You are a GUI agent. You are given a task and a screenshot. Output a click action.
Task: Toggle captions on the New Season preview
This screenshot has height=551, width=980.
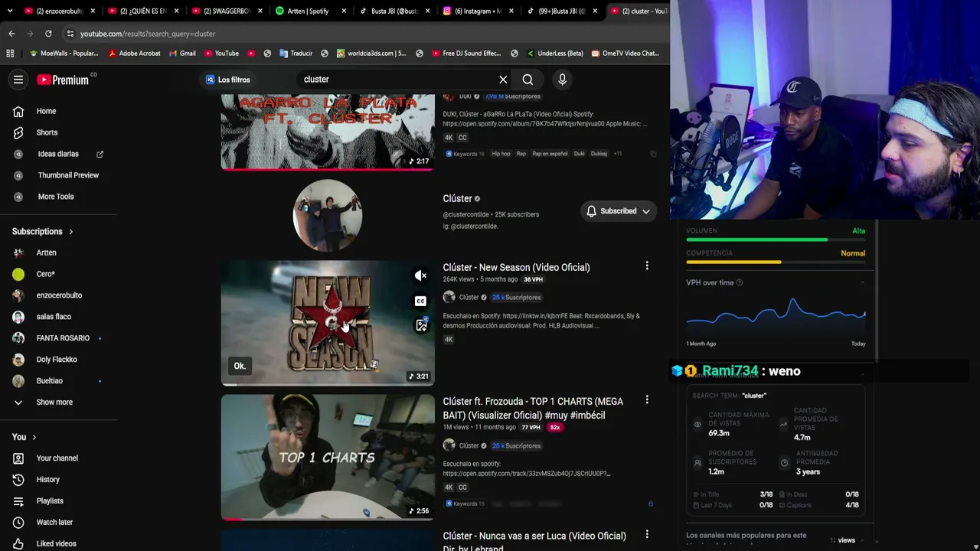coord(420,302)
